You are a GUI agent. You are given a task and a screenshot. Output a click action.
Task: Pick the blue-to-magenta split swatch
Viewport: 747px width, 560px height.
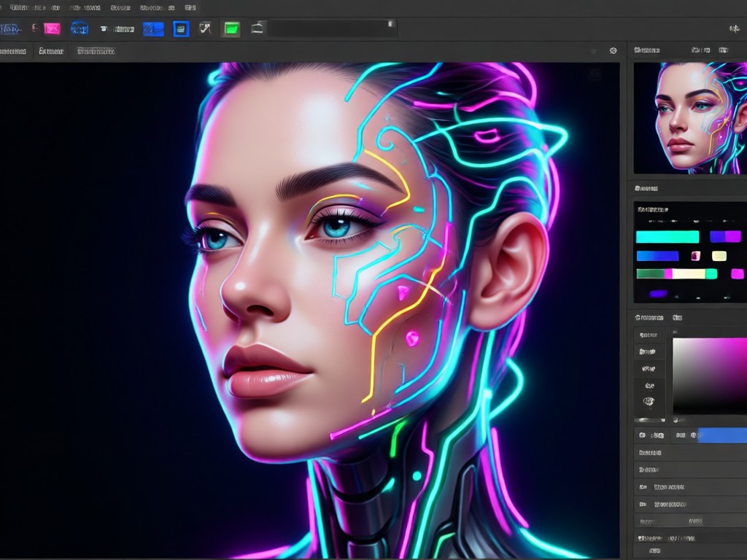pyautogui.click(x=725, y=236)
